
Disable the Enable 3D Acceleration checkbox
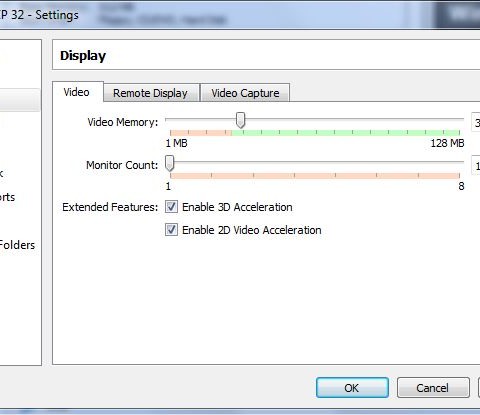click(x=171, y=207)
